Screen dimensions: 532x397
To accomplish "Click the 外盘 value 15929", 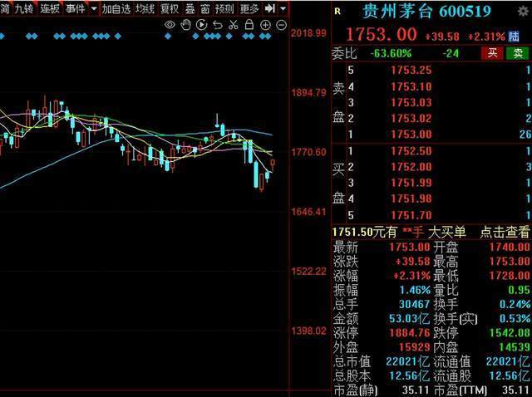I will [x=414, y=347].
